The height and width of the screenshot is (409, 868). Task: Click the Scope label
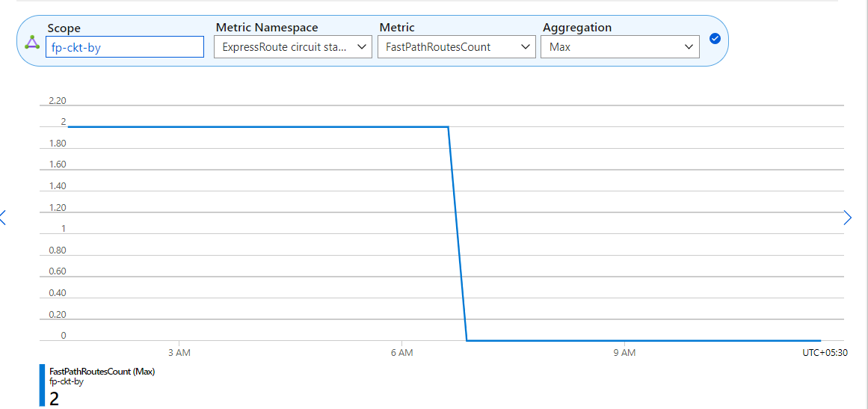pos(64,28)
